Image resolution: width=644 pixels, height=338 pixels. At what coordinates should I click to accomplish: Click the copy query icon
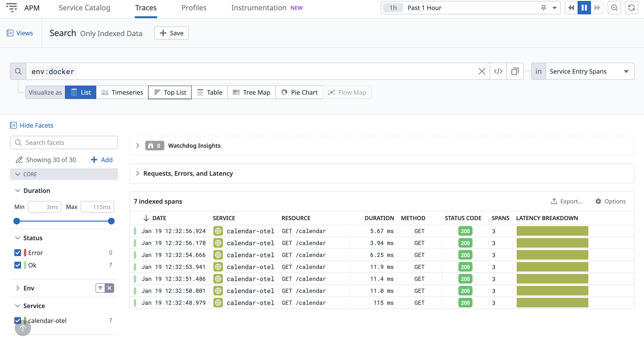515,71
